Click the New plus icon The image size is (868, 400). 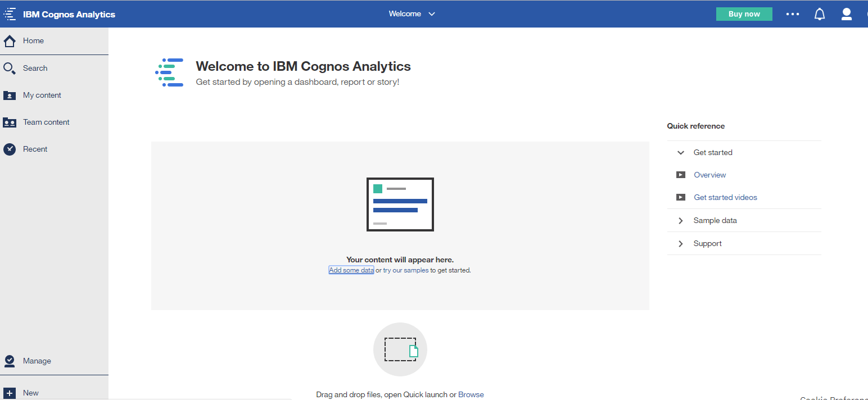[x=10, y=393]
